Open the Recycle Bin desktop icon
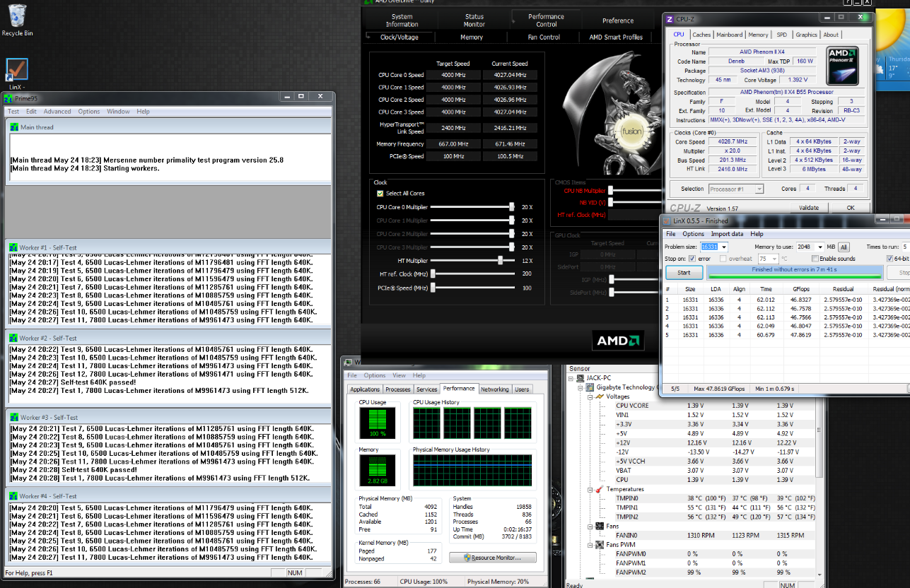Viewport: 910px width, 588px height. (x=17, y=16)
